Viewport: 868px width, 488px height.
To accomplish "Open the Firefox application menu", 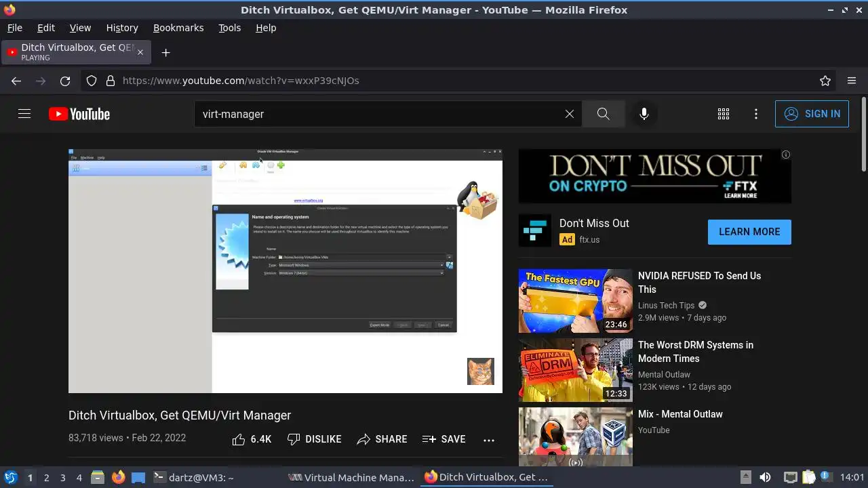I will 852,81.
